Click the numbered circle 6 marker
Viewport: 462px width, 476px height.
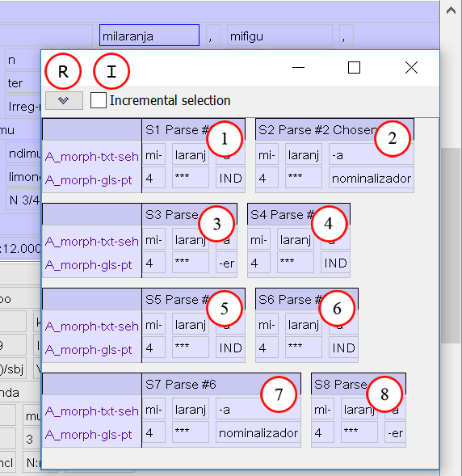coord(337,309)
